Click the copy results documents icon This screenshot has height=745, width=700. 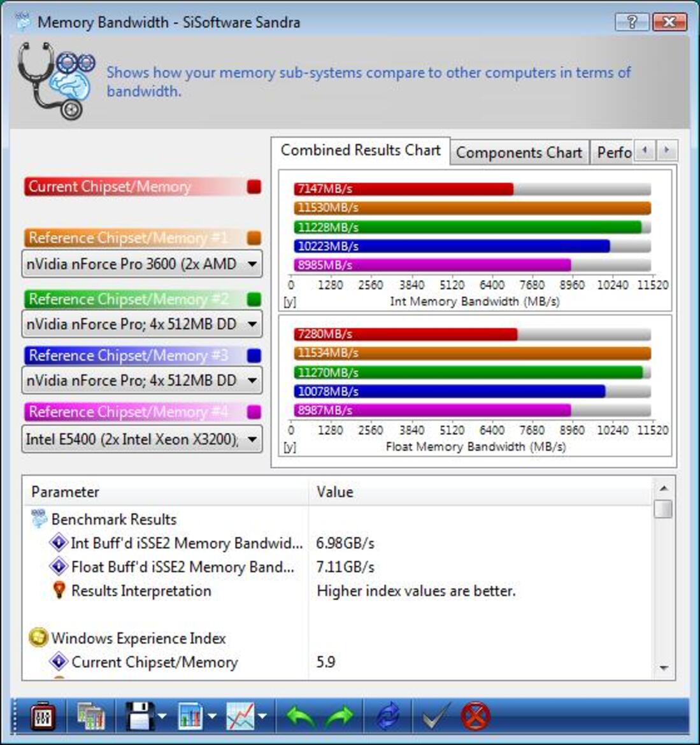91,716
